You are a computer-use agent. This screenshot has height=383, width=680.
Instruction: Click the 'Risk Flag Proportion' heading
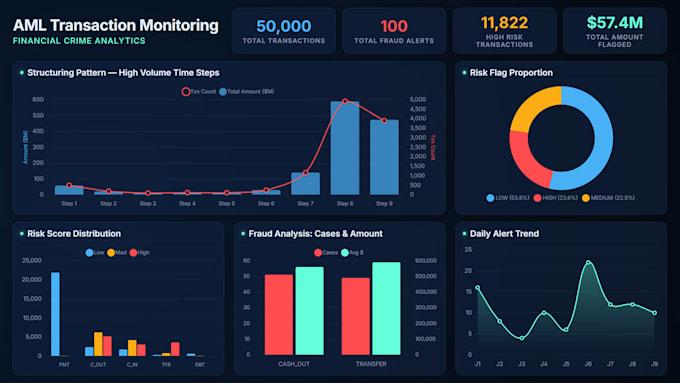tap(511, 73)
